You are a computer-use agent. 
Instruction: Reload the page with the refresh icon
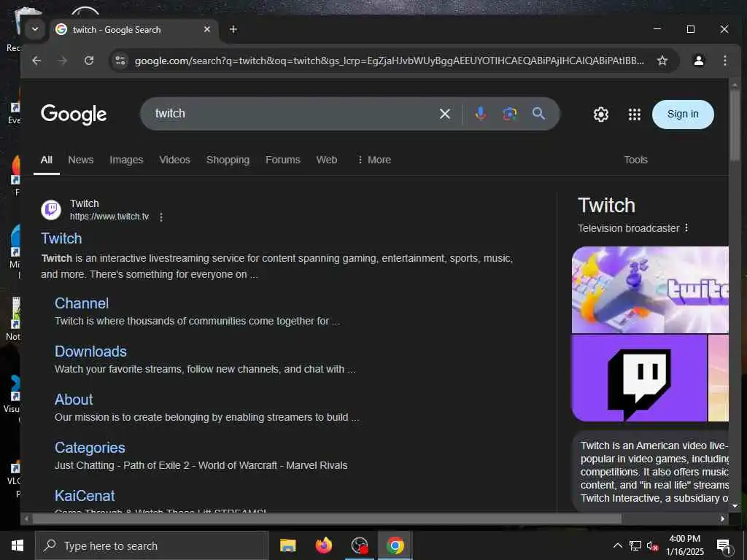(x=88, y=61)
